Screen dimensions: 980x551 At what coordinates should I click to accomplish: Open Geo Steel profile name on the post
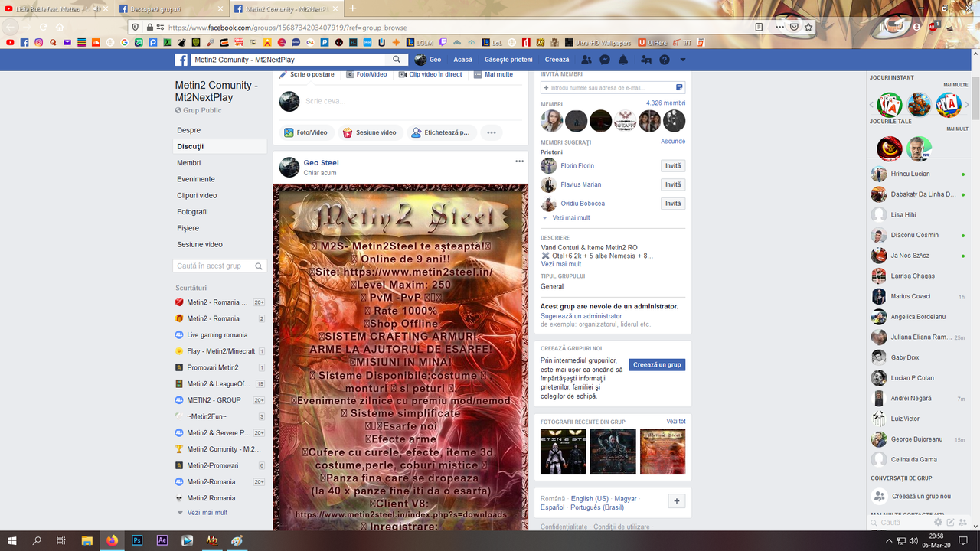[321, 163]
